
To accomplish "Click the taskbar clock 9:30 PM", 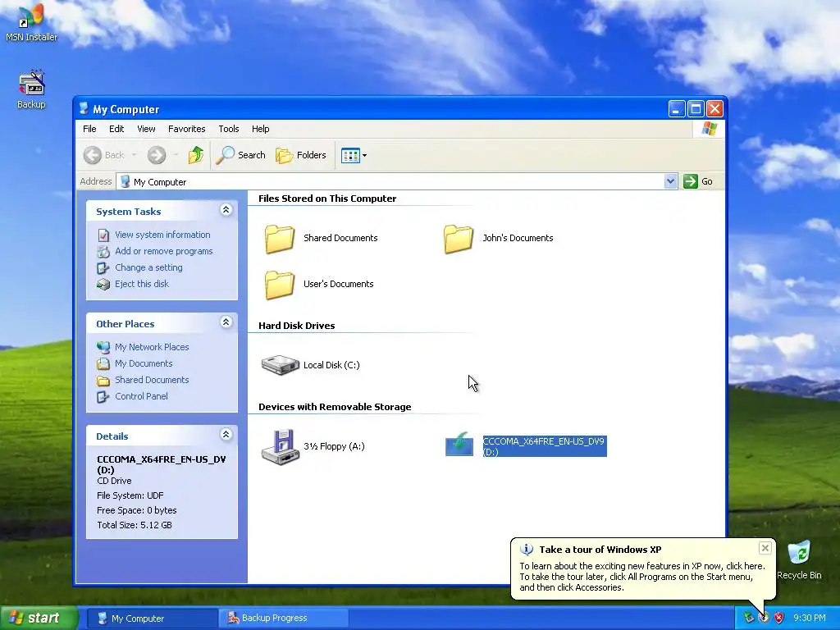I will tap(809, 619).
